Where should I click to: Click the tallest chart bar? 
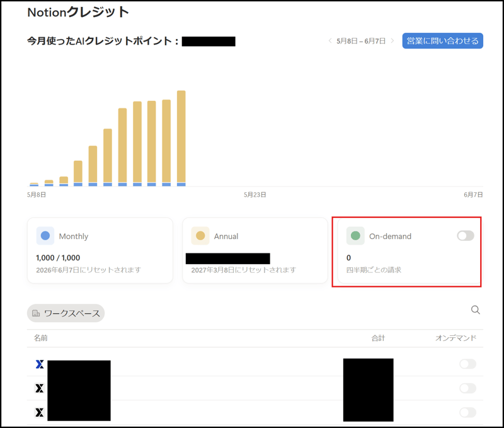point(181,138)
